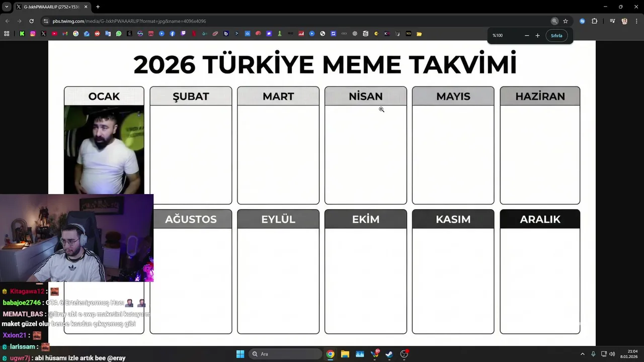Open a new tab
644x362 pixels.
[98, 7]
